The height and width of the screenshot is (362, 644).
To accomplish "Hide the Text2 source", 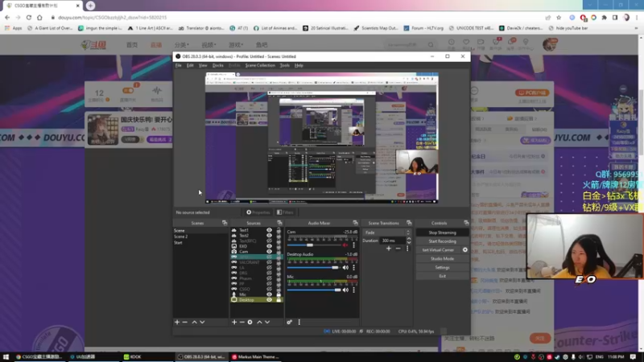I will pos(269,236).
